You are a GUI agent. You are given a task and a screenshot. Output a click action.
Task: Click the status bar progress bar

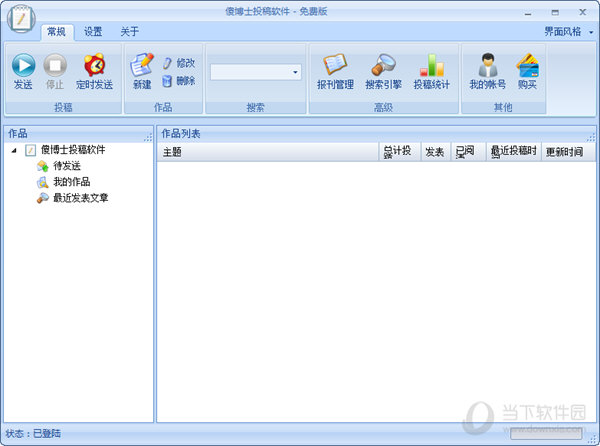[x=546, y=434]
